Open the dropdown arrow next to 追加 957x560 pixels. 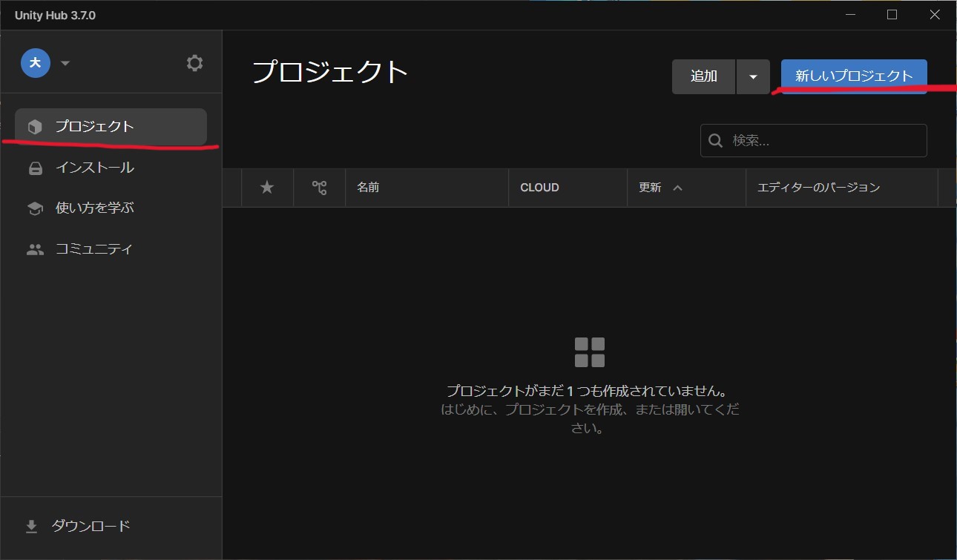point(753,77)
